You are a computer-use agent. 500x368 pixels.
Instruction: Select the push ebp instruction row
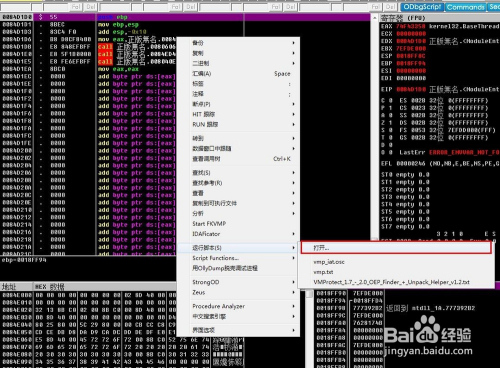tap(185, 17)
